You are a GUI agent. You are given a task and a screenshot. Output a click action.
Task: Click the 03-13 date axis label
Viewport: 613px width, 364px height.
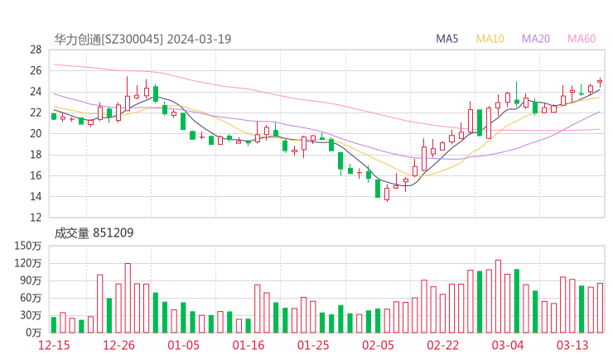click(572, 345)
